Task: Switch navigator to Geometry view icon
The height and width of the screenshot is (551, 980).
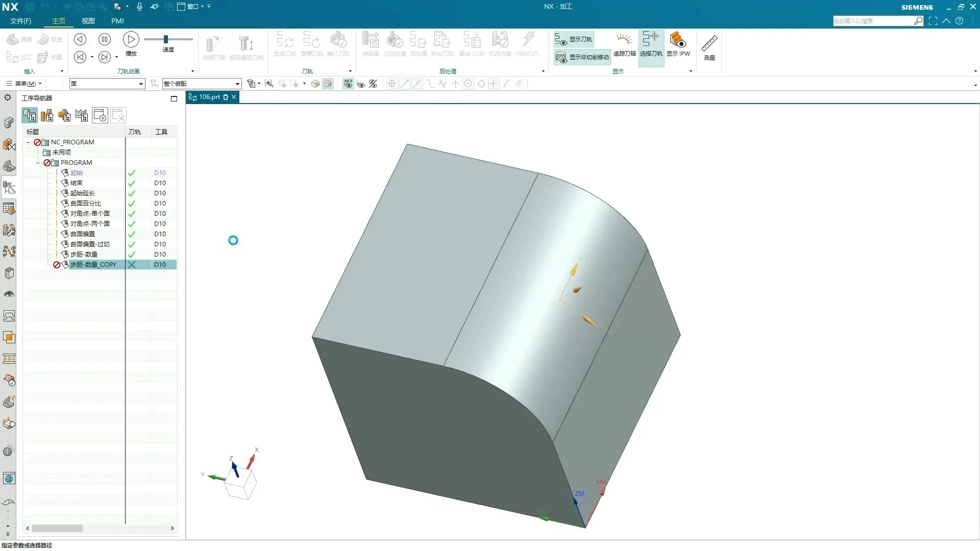Action: (64, 116)
